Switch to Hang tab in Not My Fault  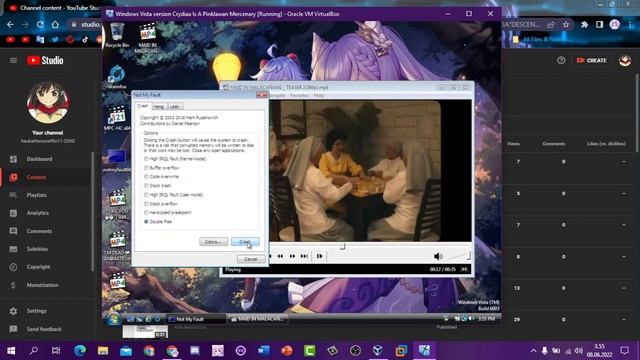(x=159, y=107)
